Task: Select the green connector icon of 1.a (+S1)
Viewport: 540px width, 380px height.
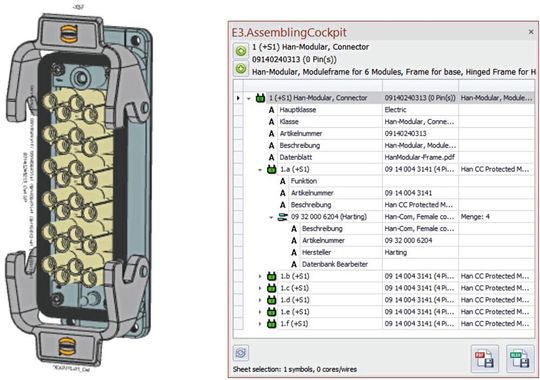Action: pos(272,169)
